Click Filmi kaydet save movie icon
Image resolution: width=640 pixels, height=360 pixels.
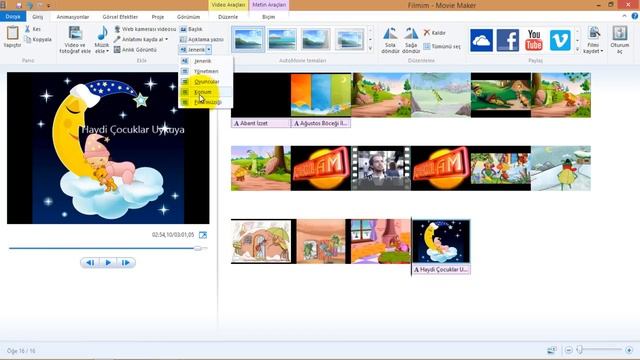tap(594, 33)
